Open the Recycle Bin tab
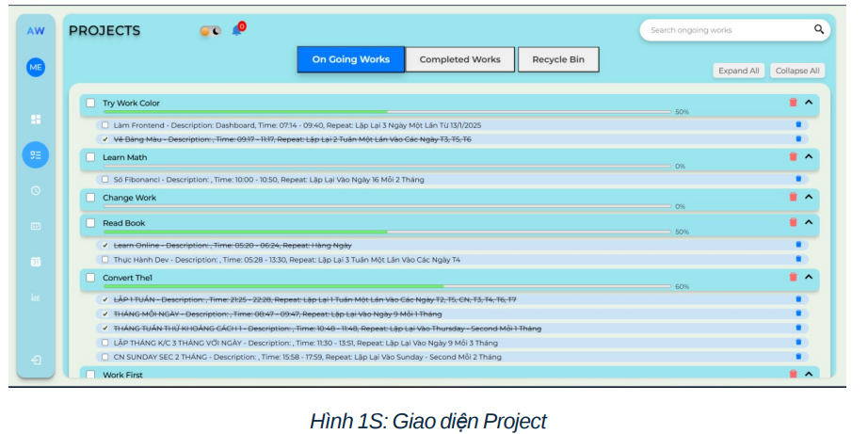Viewport: 868px width, 434px height. [x=557, y=59]
